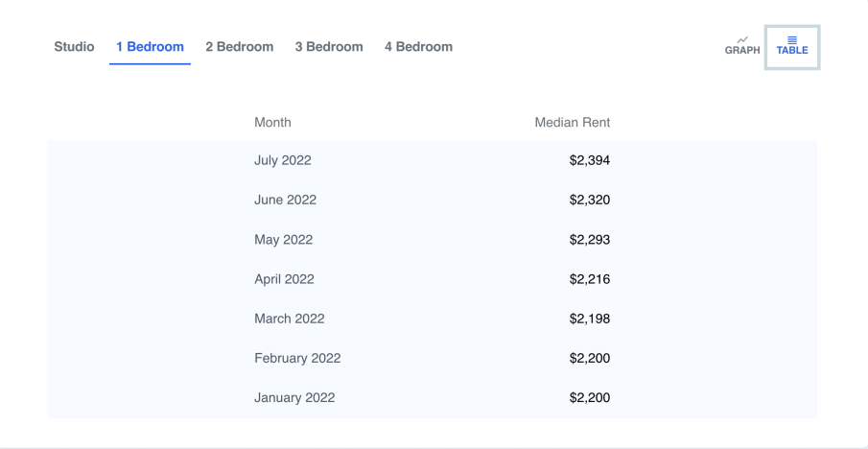Select the March 2022 row label
The width and height of the screenshot is (868, 449).
click(x=289, y=319)
